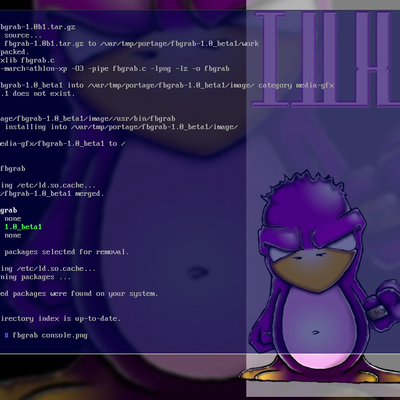The image size is (400, 400).
Task: Click the 'xlib fbgrab.c' line
Action: 27,60
